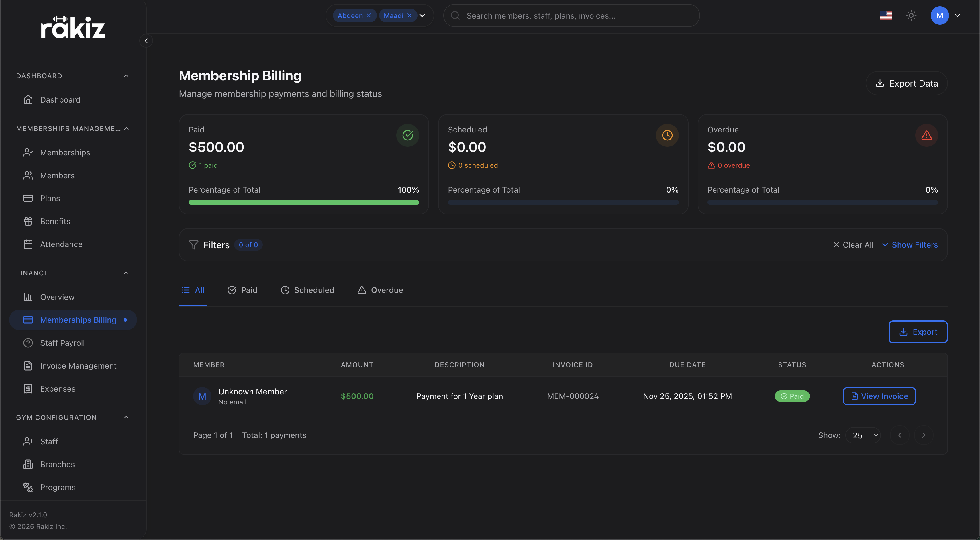Click the Staff Payroll help icon
This screenshot has width=980, height=540.
[x=29, y=343]
